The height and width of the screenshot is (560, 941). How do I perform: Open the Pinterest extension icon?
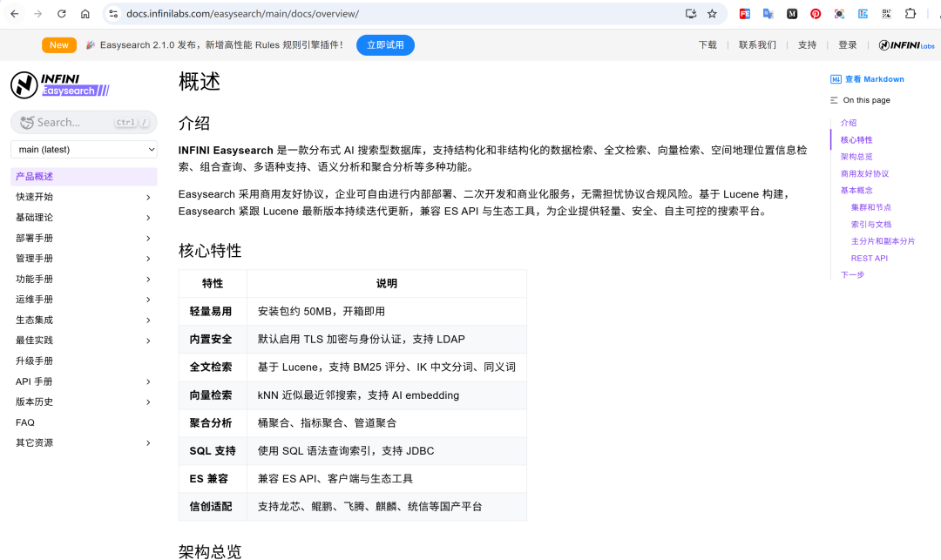[x=816, y=14]
